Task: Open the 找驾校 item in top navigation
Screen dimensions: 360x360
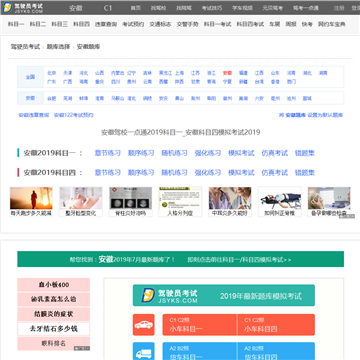Action: point(158,8)
